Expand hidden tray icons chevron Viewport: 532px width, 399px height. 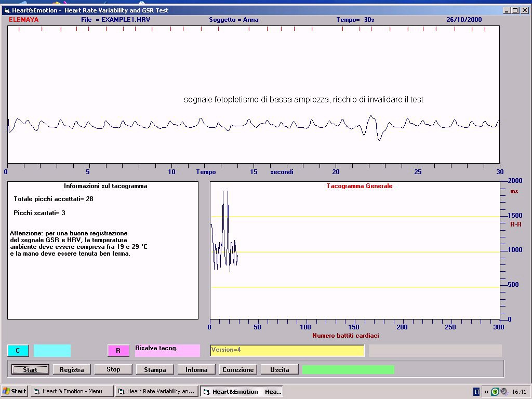[x=486, y=392]
